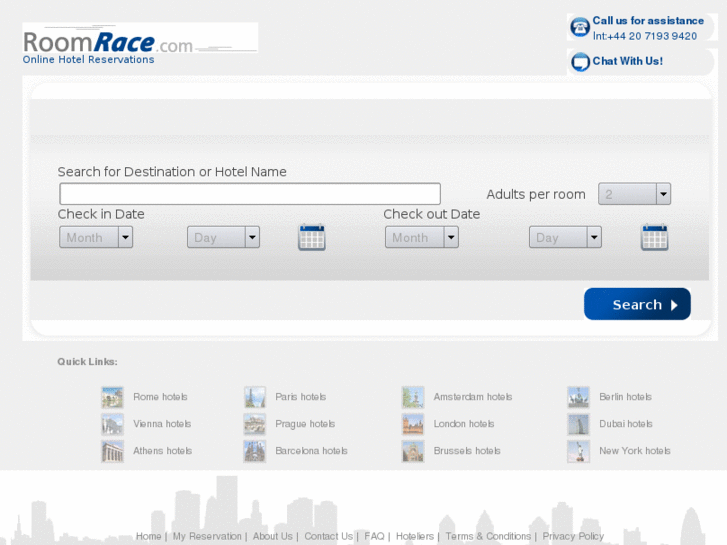Open the check-in Day dropdown
This screenshot has height=545, width=727.
223,237
